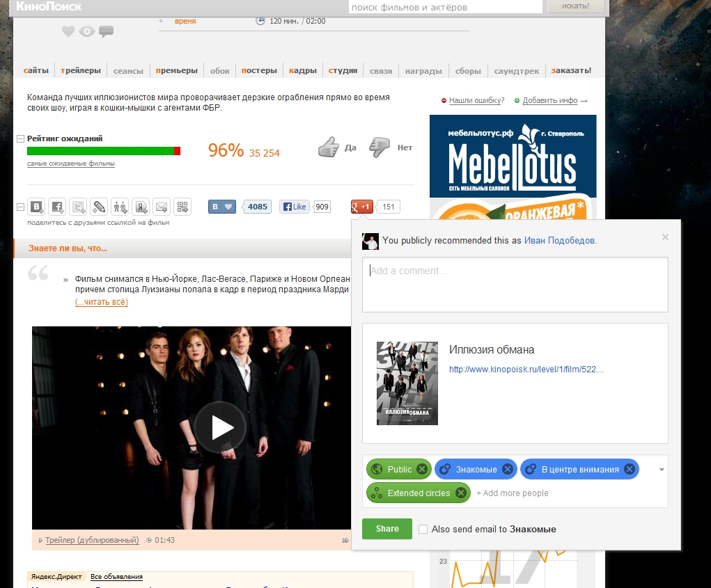Click the 'поиск фильмов и актёров' search field
The width and height of the screenshot is (711, 588).
[x=445, y=7]
